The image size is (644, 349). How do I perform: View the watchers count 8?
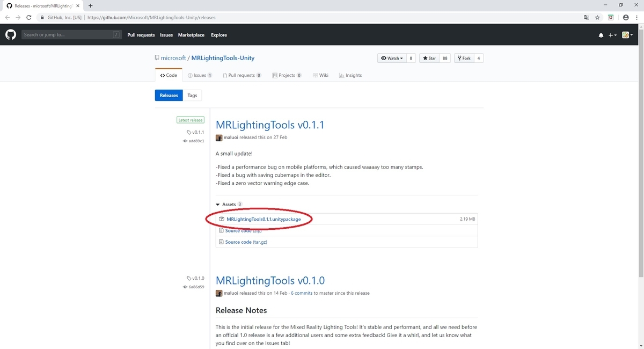(411, 58)
